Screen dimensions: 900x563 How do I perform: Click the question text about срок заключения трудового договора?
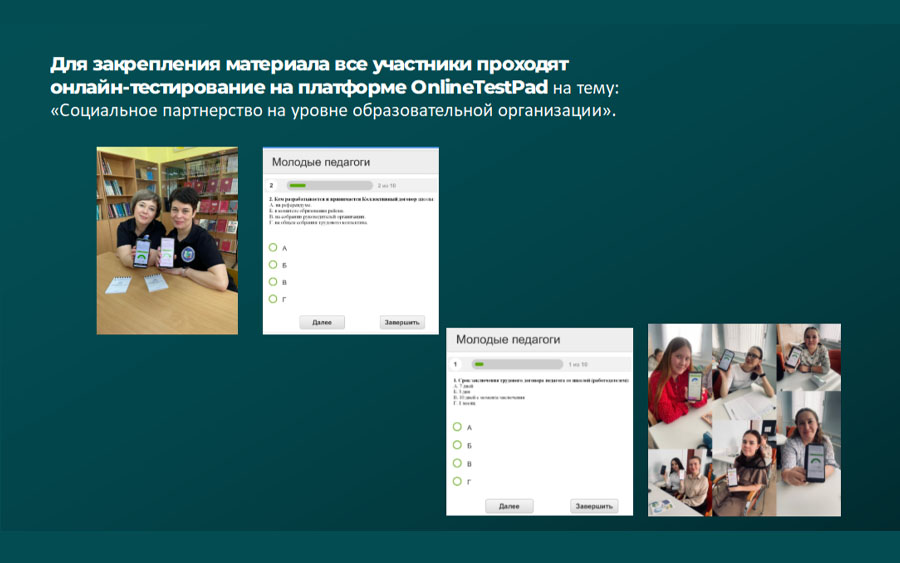541,380
